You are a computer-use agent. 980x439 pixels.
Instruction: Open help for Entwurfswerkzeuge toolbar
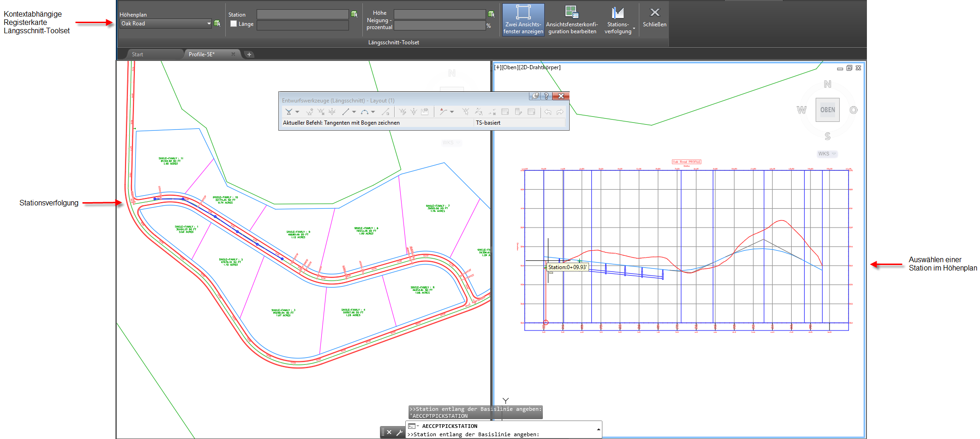546,96
